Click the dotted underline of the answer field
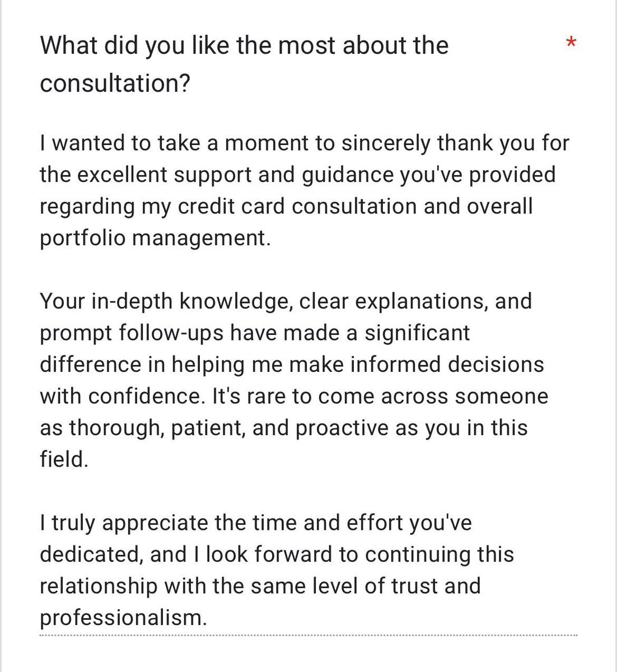Image resolution: width=617 pixels, height=672 pixels. [308, 636]
